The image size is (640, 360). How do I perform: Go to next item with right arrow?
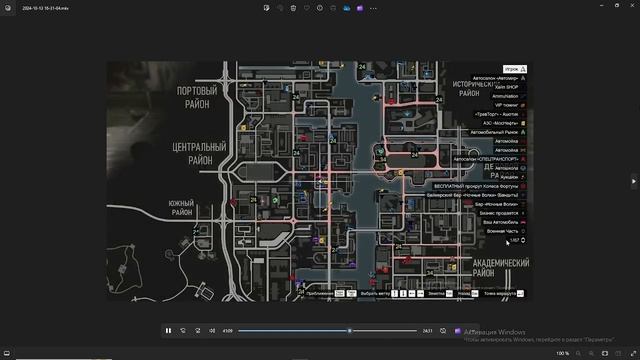coord(633,181)
